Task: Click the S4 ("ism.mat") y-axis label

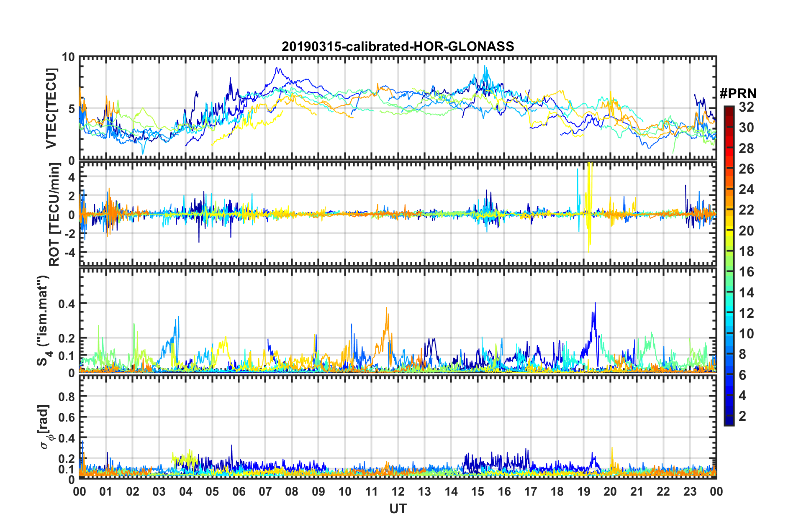Action: click(44, 321)
